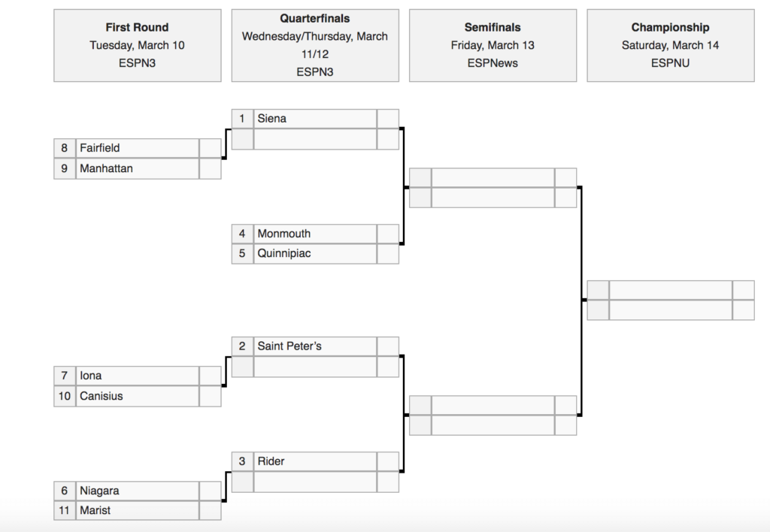Image resolution: width=770 pixels, height=532 pixels.
Task: Click the Niagara team entry
Action: pos(137,491)
